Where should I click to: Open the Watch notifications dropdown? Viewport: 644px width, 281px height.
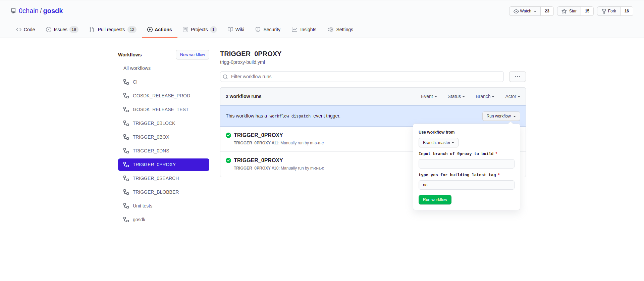[525, 11]
